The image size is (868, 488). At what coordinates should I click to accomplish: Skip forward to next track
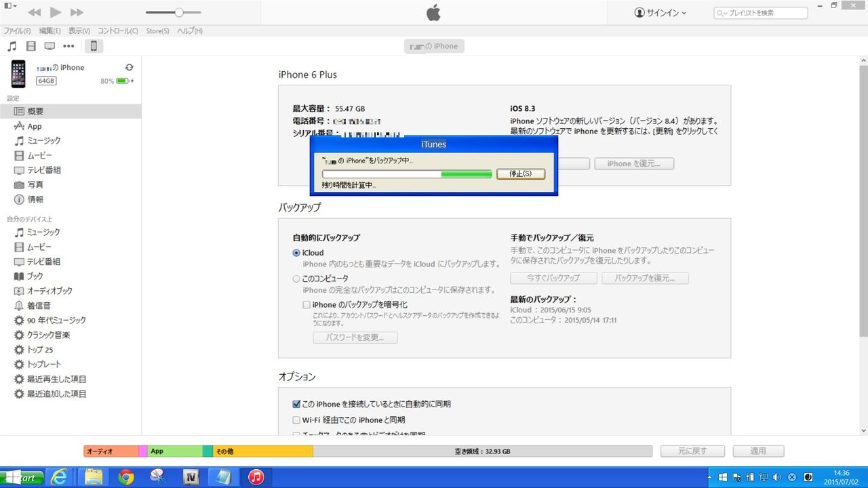pyautogui.click(x=77, y=12)
